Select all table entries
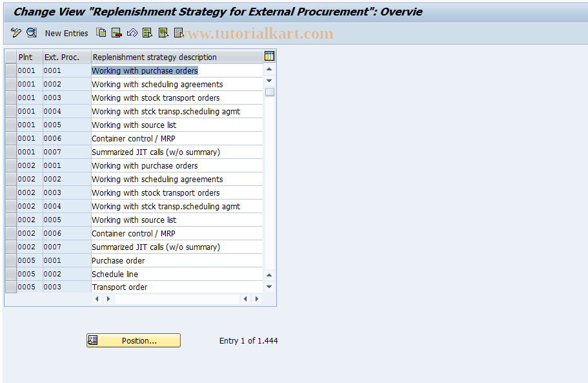The width and height of the screenshot is (588, 383). (x=148, y=32)
